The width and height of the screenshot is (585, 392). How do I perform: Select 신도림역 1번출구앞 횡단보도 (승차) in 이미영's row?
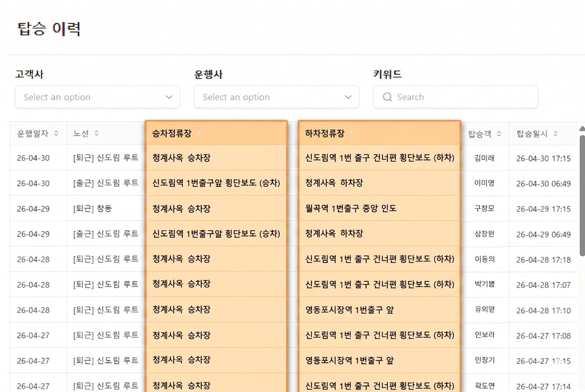click(216, 183)
